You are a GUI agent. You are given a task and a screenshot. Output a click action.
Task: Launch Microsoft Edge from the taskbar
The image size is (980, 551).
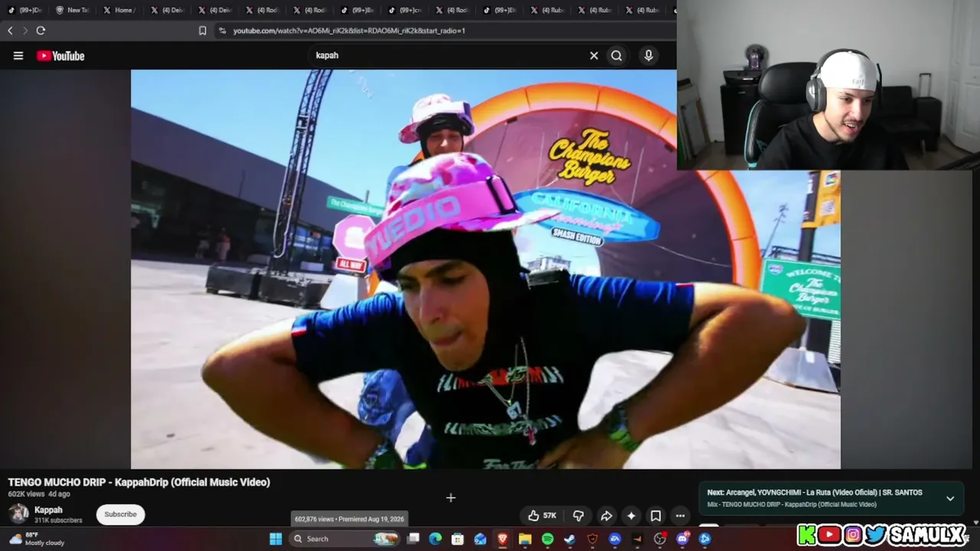pyautogui.click(x=436, y=539)
